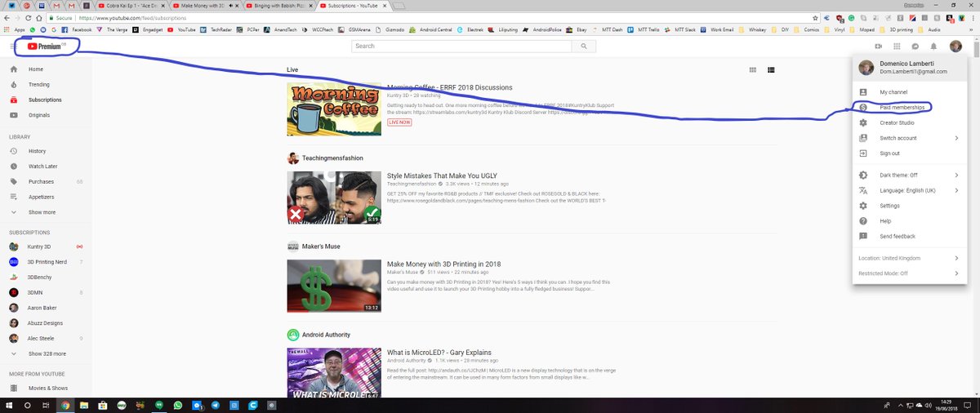Open Chrome from the Windows taskbar
Screen dimensions: 980x413
click(65, 405)
